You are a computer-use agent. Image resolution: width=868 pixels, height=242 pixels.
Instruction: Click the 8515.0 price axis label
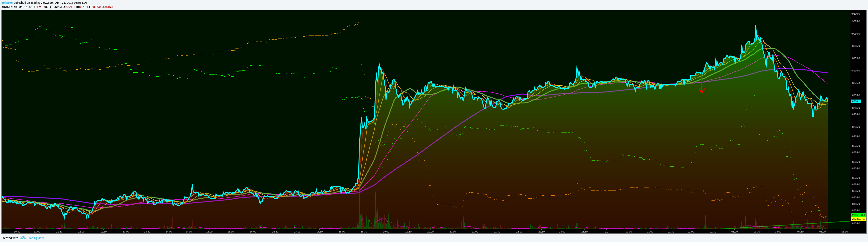tap(856, 197)
